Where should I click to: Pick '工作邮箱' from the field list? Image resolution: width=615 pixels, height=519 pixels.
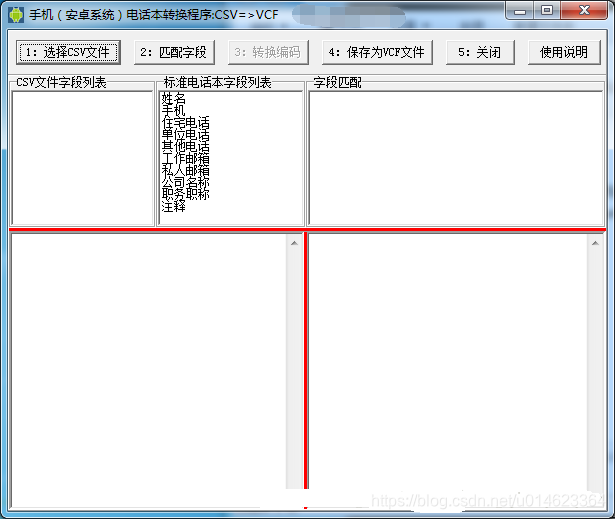coord(185,158)
